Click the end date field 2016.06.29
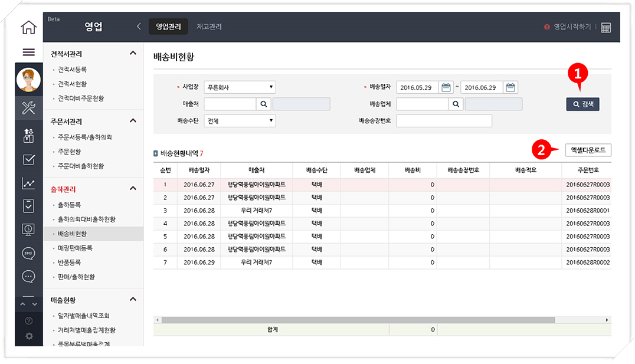Screen dimensions: 635x364 click(482, 87)
